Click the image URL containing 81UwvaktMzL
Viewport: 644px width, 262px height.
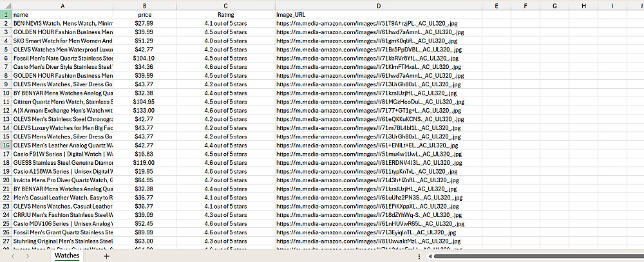(378, 241)
